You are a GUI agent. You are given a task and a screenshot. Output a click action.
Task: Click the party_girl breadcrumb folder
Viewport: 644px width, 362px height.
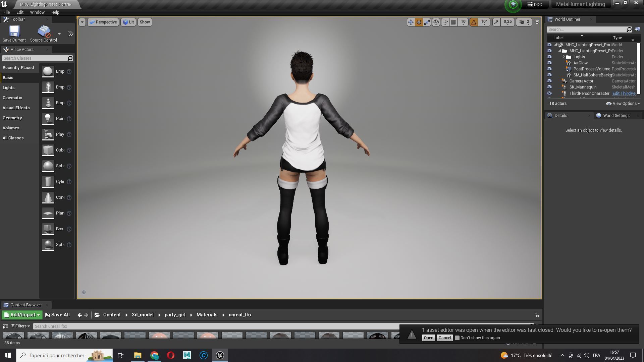point(175,315)
